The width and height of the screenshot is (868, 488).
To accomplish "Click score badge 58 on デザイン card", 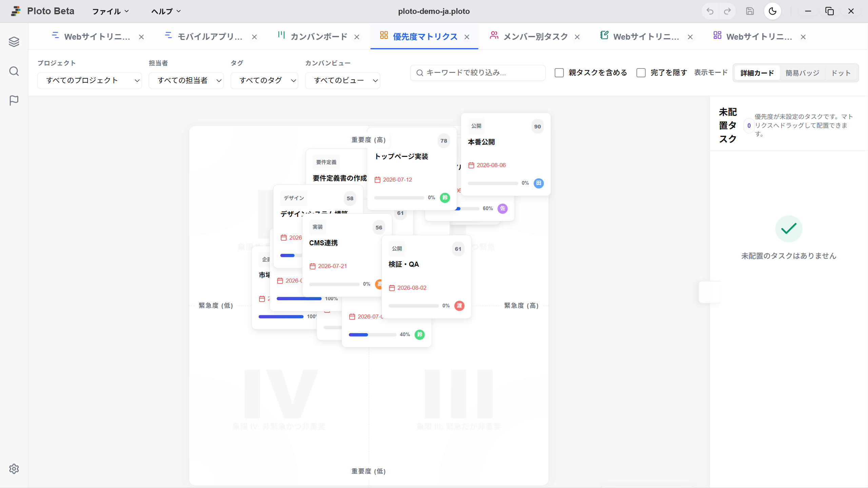I will (x=350, y=198).
